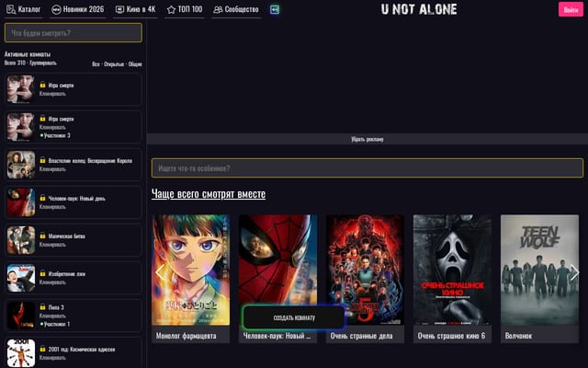
Task: Open the Чаще всего смотрят вместе heading link
Action: (209, 194)
